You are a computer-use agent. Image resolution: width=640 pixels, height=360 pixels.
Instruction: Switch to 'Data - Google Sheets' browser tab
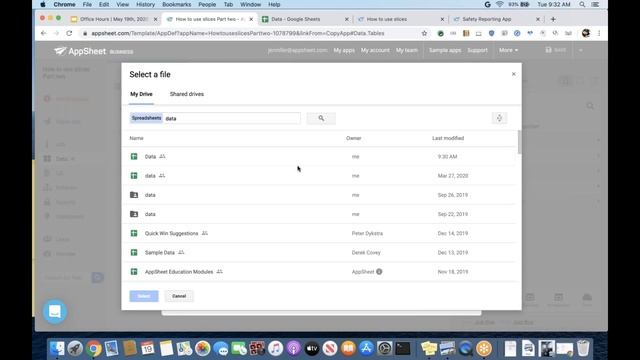click(306, 19)
